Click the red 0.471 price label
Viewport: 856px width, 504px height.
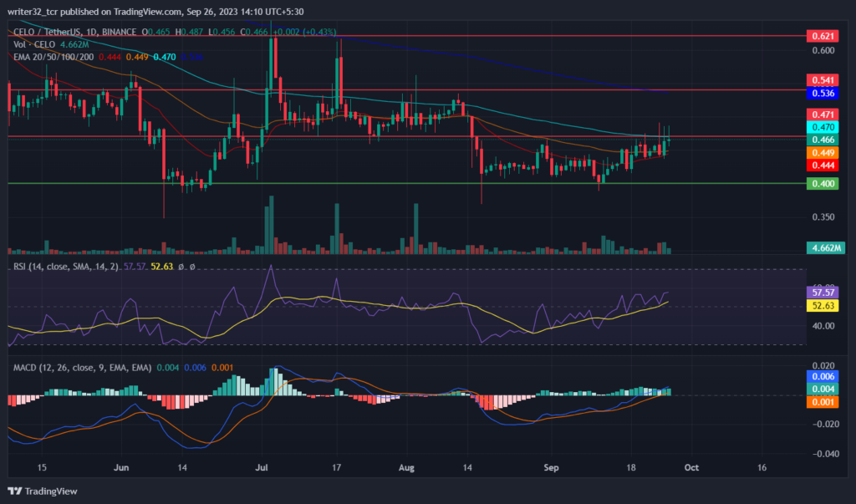click(x=823, y=115)
